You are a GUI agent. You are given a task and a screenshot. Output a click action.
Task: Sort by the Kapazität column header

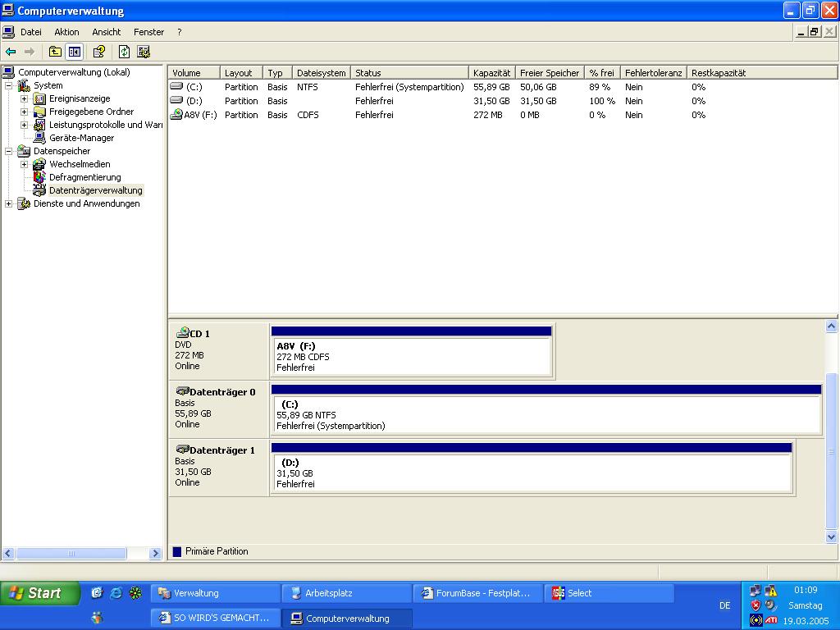(492, 73)
